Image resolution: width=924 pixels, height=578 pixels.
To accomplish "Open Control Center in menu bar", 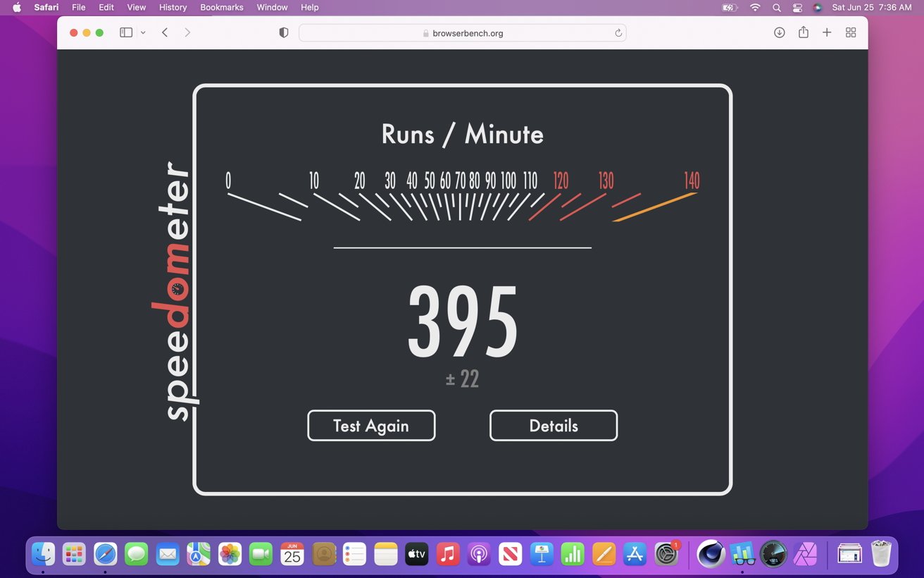I will tap(797, 7).
